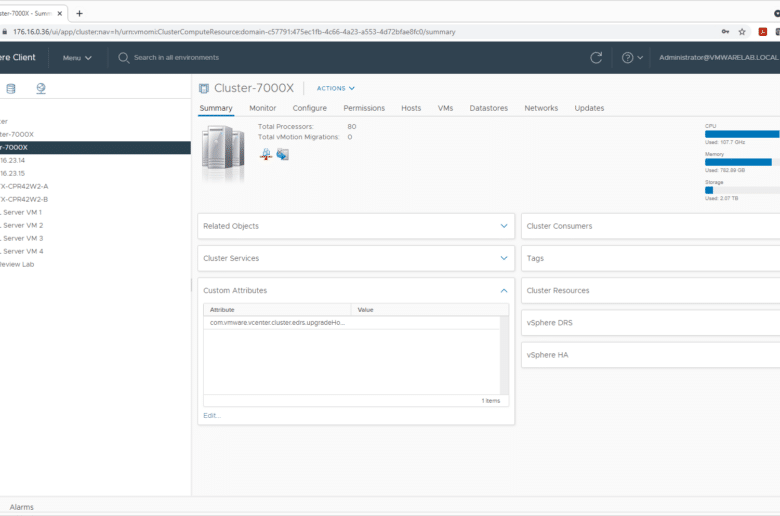Expand the Cluster Consumers panel
The image size is (780, 516).
[x=651, y=226]
